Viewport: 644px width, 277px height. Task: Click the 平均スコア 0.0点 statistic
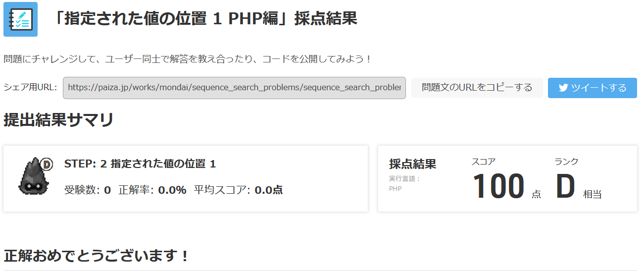pos(238,190)
